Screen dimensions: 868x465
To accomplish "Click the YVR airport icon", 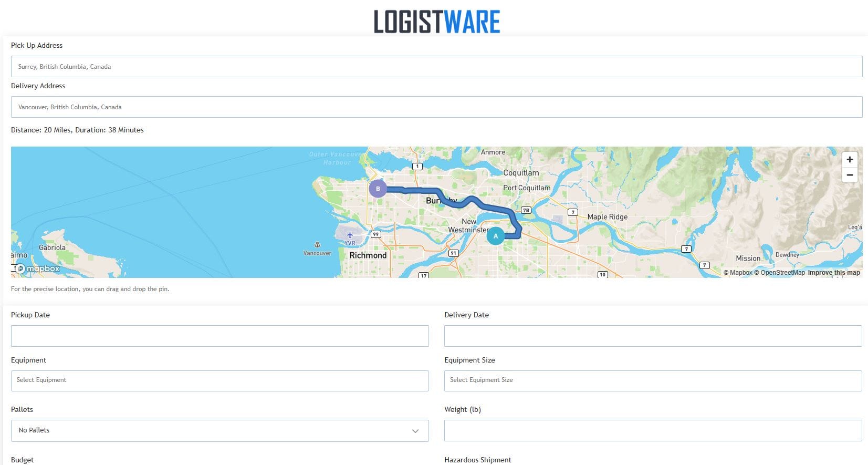I will coord(350,235).
